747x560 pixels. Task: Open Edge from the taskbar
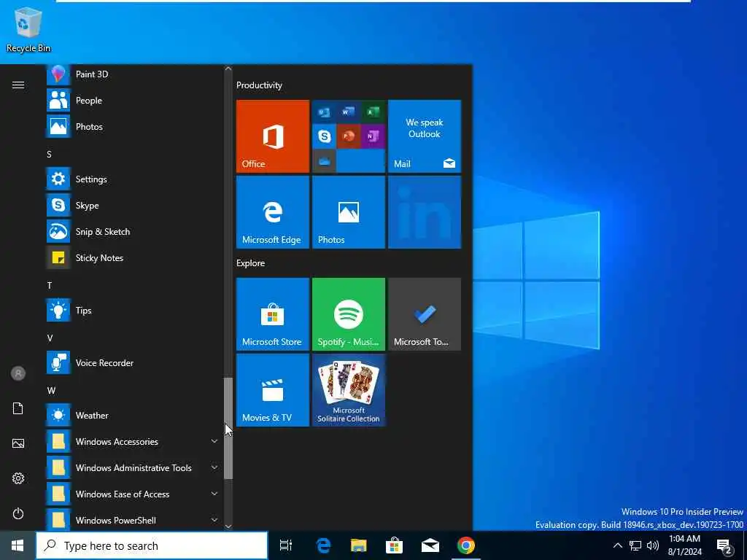click(x=323, y=545)
